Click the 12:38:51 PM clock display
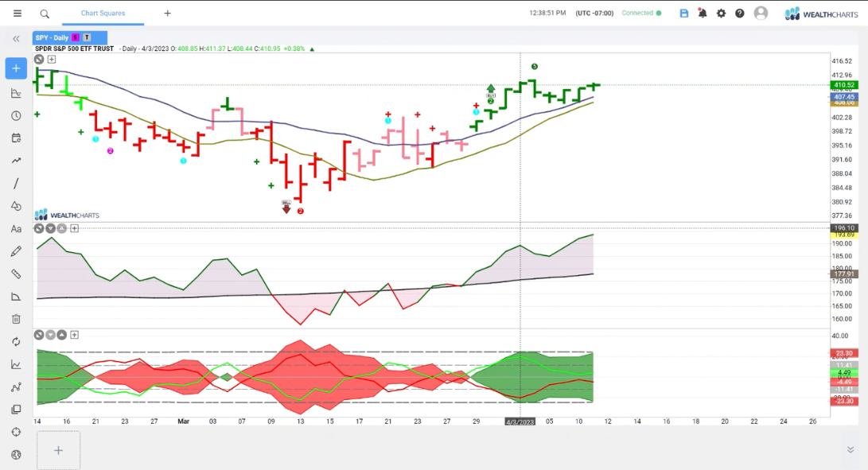Image resolution: width=868 pixels, height=470 pixels. 547,14
